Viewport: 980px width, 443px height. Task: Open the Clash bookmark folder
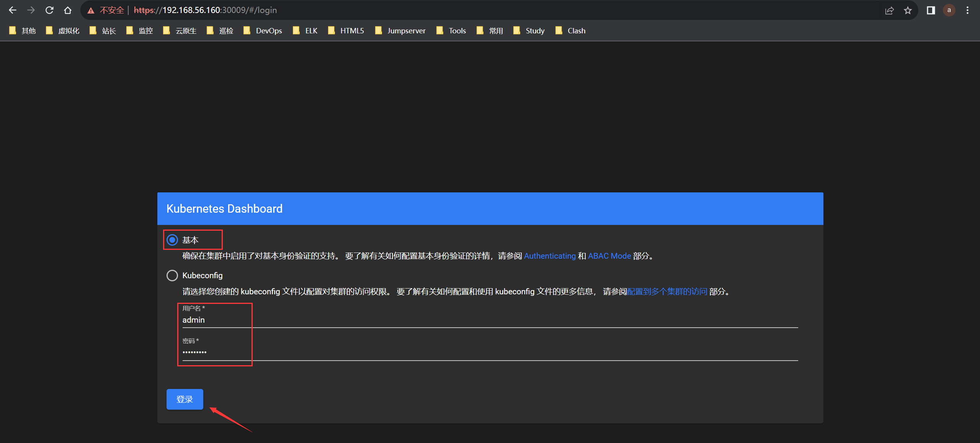click(x=571, y=31)
